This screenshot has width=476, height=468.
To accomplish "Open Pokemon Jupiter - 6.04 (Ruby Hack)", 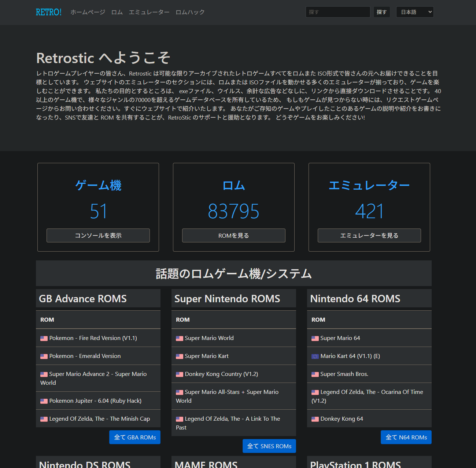I will pyautogui.click(x=95, y=401).
